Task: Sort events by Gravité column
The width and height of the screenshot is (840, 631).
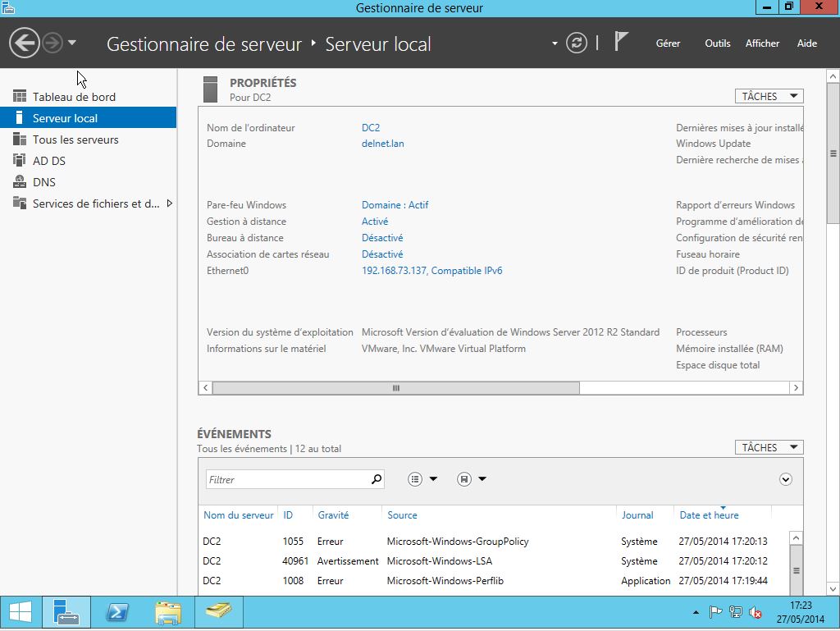Action: tap(333, 515)
